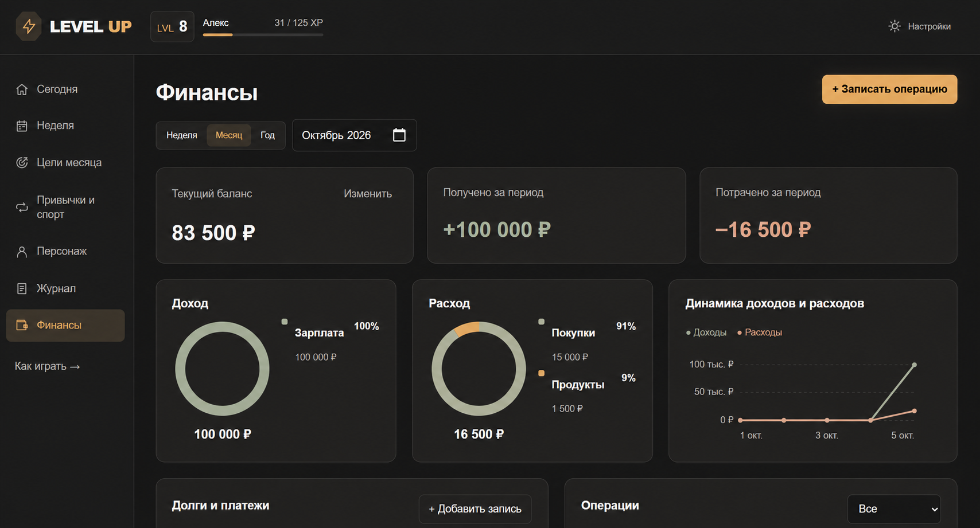
Task: Switch period to Год
Action: (267, 135)
